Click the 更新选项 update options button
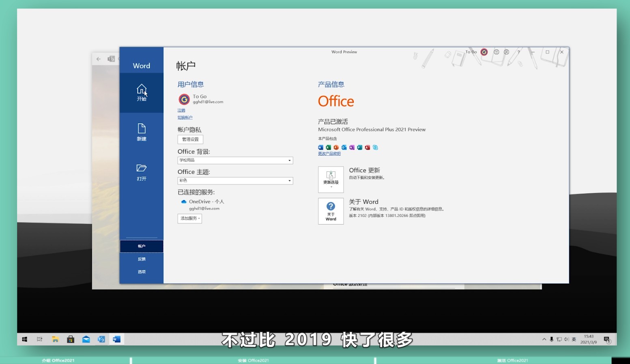Image resolution: width=630 pixels, height=364 pixels. click(x=331, y=179)
